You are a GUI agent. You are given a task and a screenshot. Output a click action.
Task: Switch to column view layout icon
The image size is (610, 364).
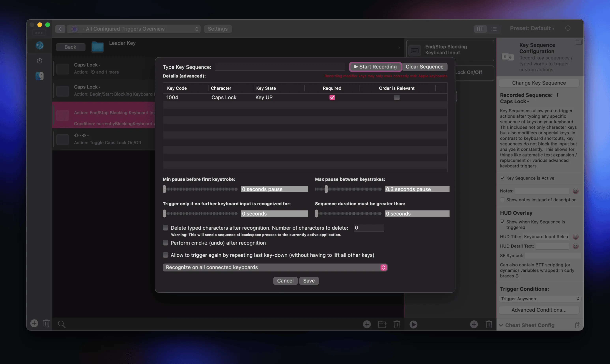[x=480, y=29]
